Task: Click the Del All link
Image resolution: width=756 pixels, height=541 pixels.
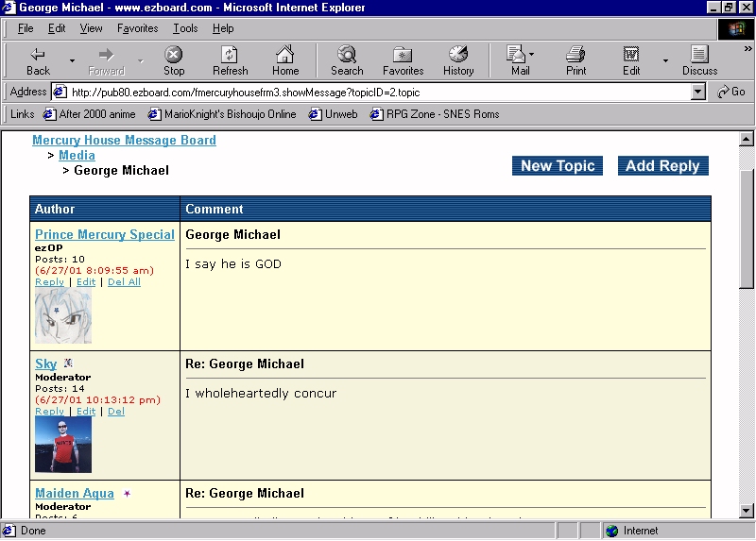Action: coord(124,281)
